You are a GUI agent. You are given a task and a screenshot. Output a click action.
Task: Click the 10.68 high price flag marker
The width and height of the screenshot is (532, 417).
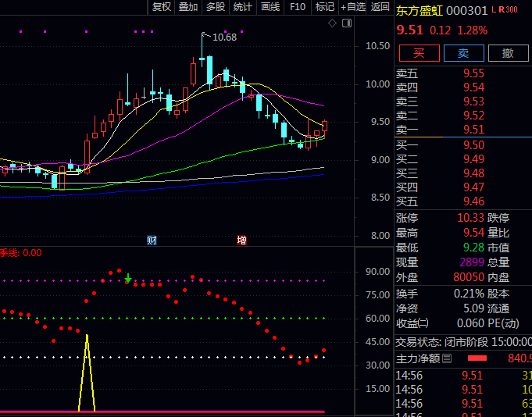tap(223, 37)
